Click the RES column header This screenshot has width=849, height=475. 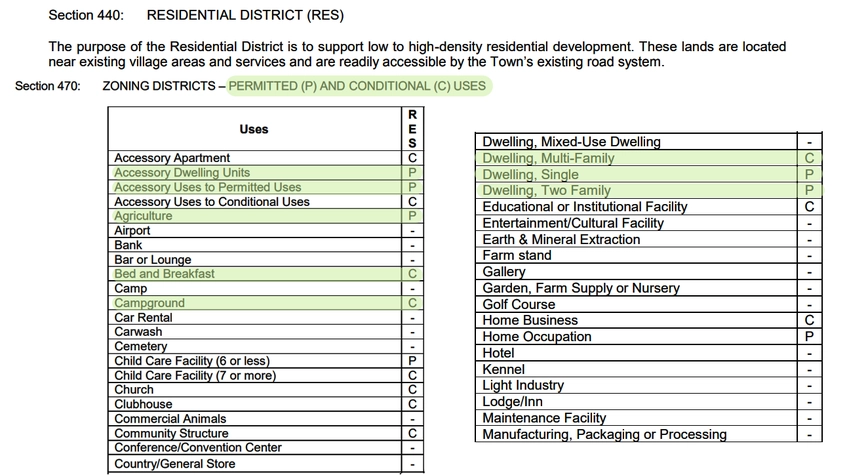click(413, 129)
